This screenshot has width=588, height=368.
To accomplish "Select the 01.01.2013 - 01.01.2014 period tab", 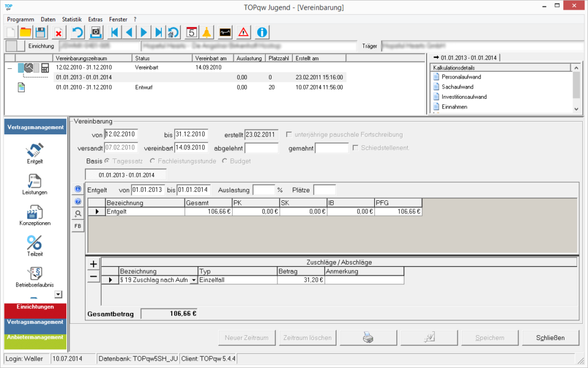I will [x=126, y=173].
